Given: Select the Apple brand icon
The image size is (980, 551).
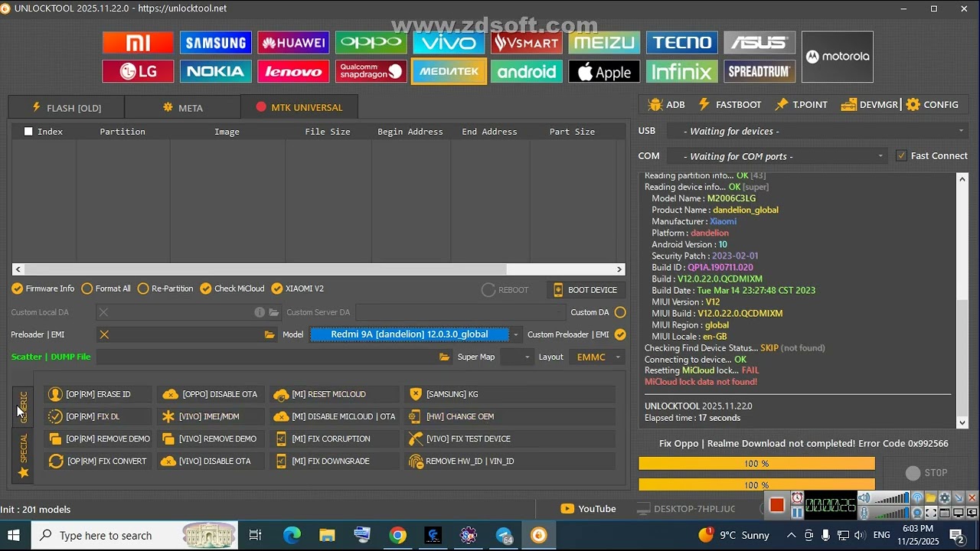Looking at the screenshot, I should point(604,71).
